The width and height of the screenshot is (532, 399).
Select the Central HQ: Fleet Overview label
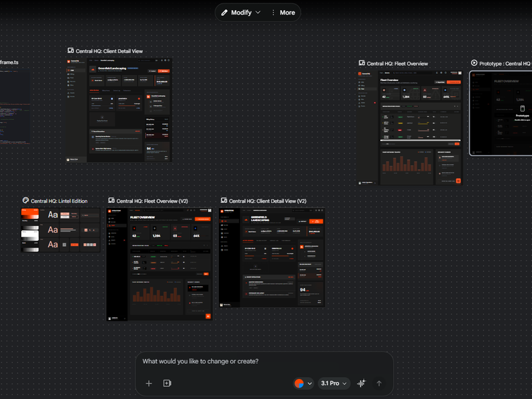(397, 64)
